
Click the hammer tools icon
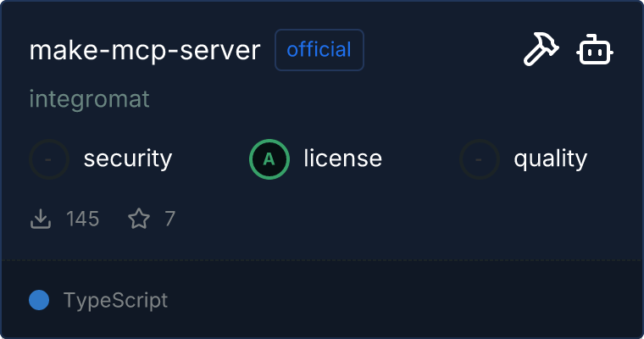pyautogui.click(x=540, y=51)
